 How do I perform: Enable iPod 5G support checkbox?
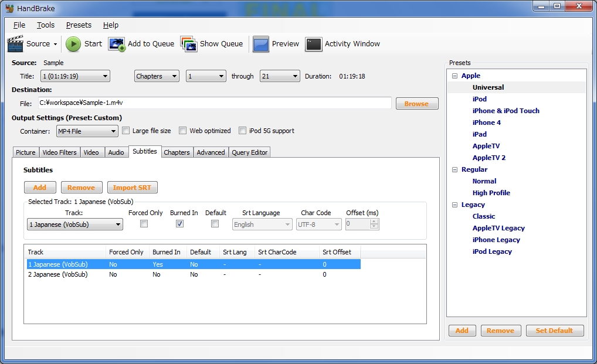pyautogui.click(x=242, y=131)
